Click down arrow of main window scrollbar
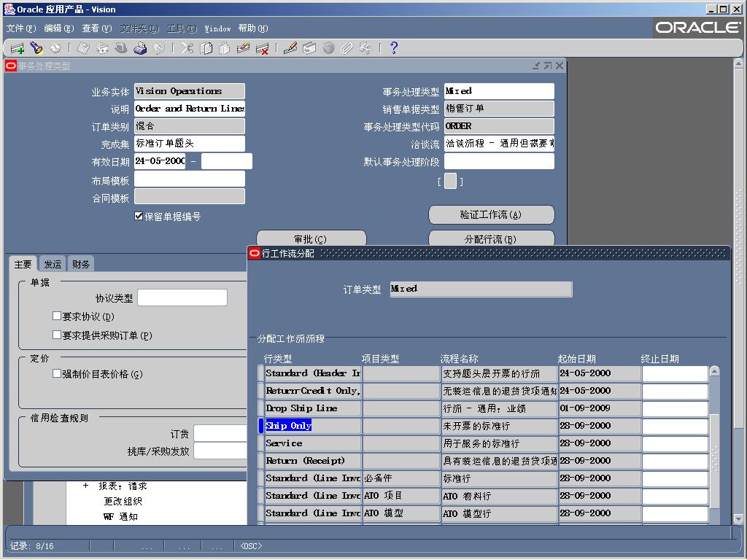 (738, 519)
